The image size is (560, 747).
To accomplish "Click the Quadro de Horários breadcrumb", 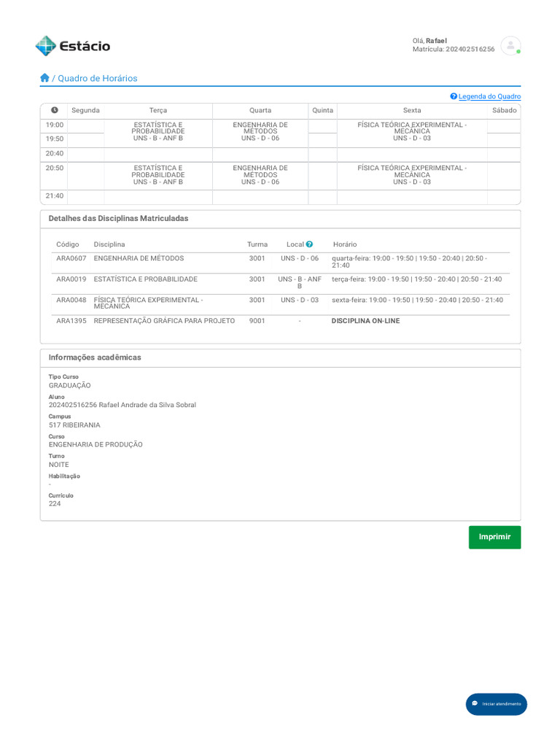I will tap(97, 78).
